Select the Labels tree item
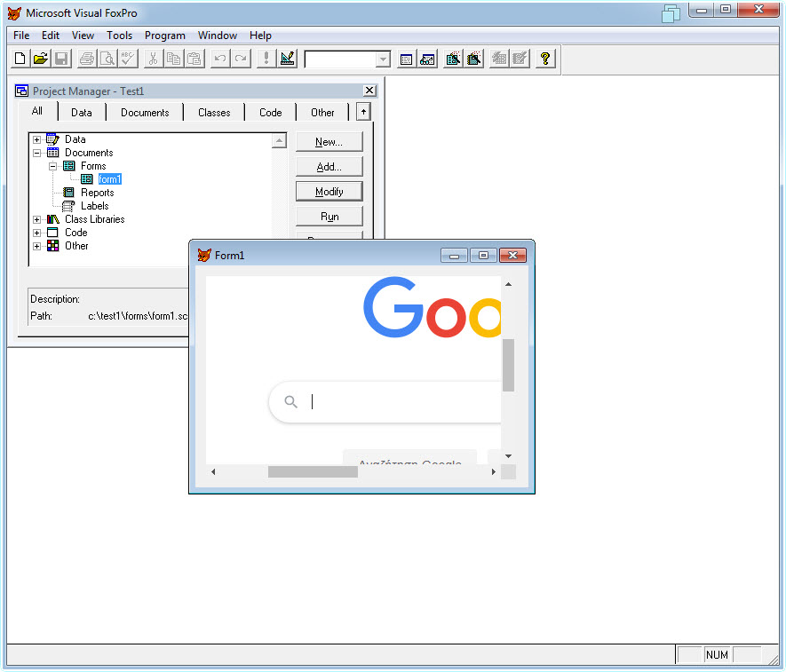Screen dimensions: 786x672 coord(95,206)
